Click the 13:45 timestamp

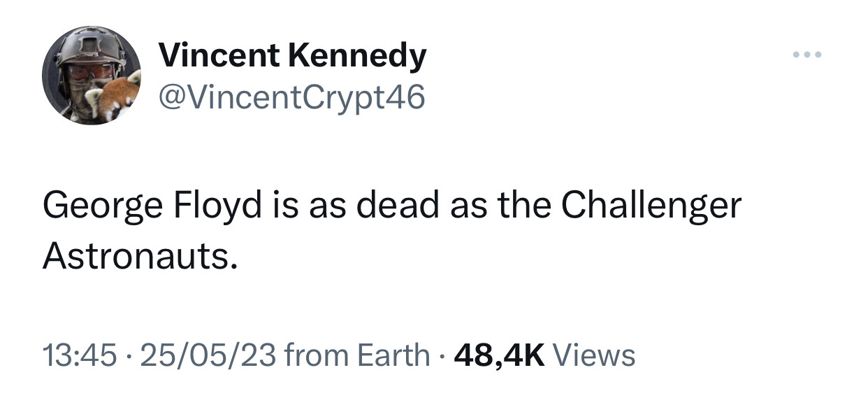coord(78,355)
